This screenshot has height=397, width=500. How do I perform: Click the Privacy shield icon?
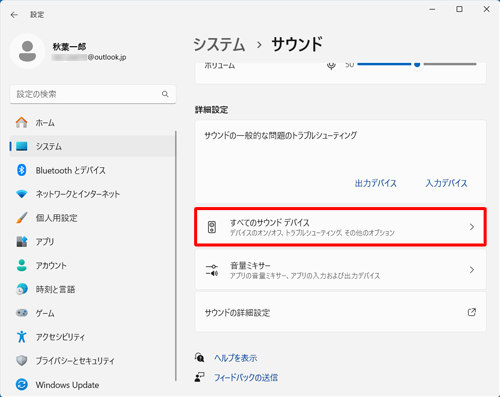22,361
